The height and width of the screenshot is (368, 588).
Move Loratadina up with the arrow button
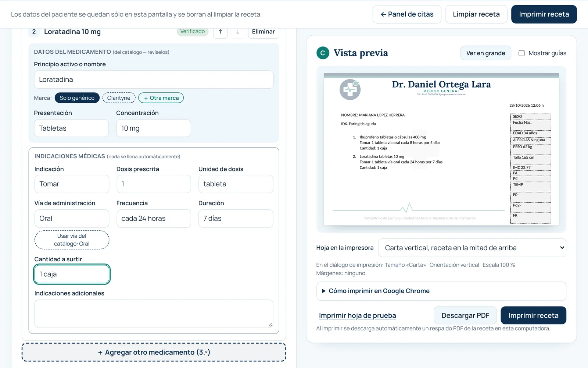click(220, 32)
